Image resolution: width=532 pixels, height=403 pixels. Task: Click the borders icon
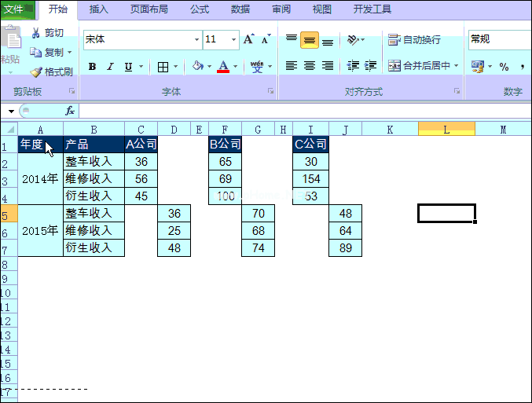pos(163,67)
